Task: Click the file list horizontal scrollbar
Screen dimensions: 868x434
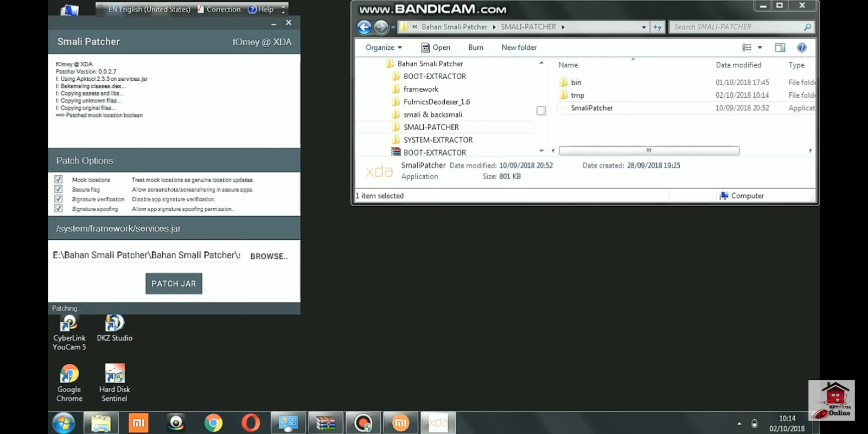Action: [x=649, y=151]
